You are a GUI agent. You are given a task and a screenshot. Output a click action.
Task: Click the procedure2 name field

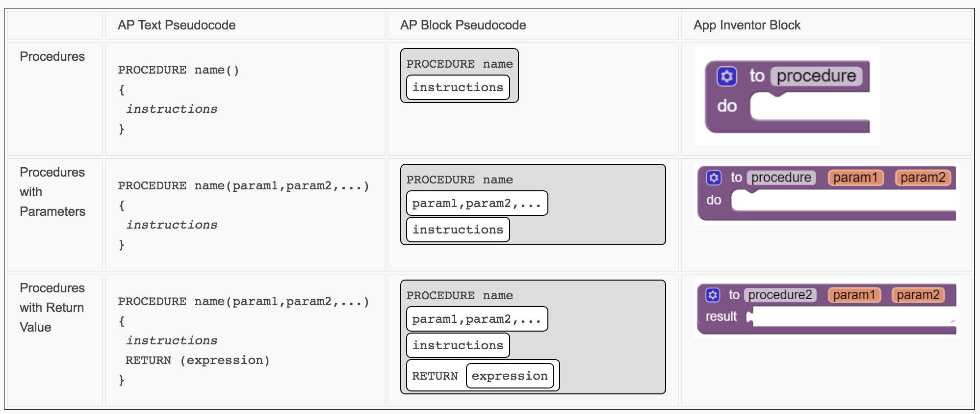780,295
